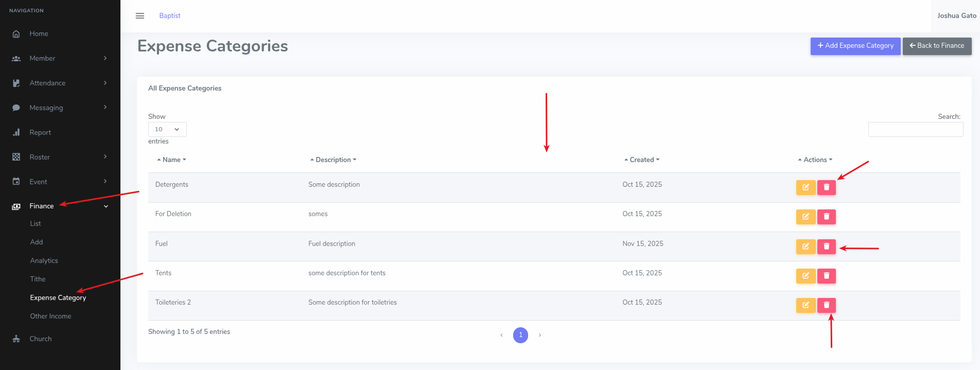Delete the Fuel category via trash icon
Screen dimensions: 980x370
click(x=826, y=246)
